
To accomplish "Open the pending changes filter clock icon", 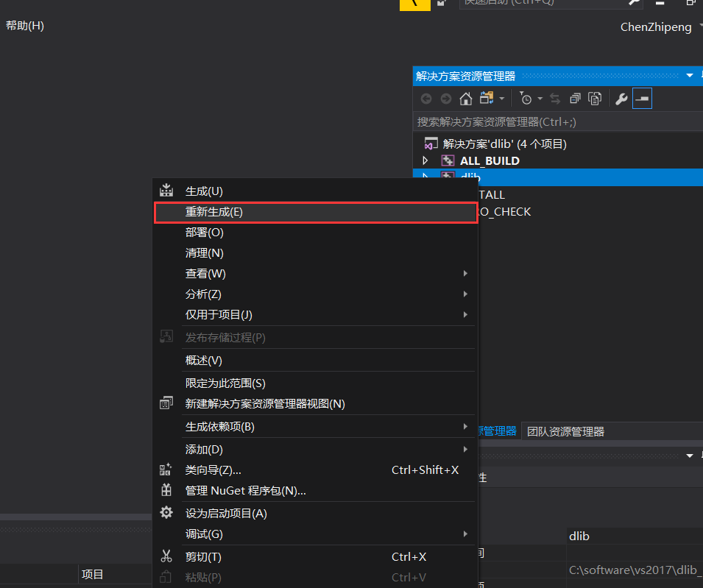I will point(525,98).
